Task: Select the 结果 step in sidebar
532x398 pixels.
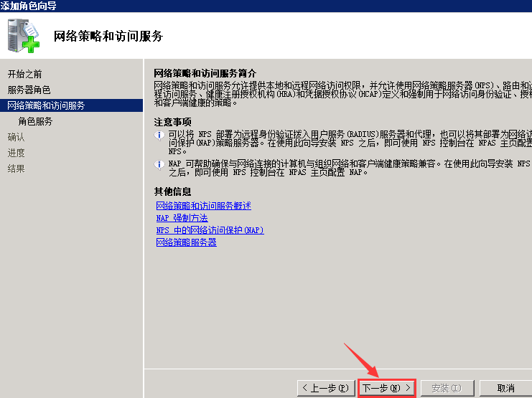Action: coord(16,169)
